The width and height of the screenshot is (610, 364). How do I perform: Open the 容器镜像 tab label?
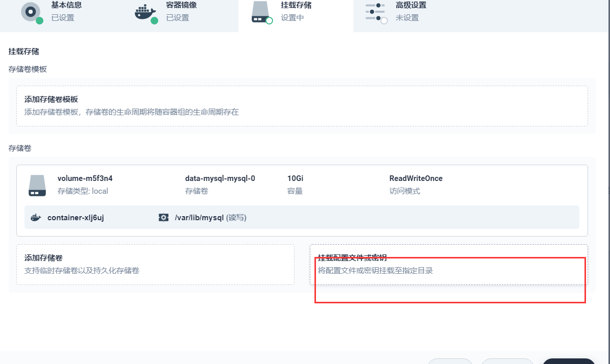181,6
